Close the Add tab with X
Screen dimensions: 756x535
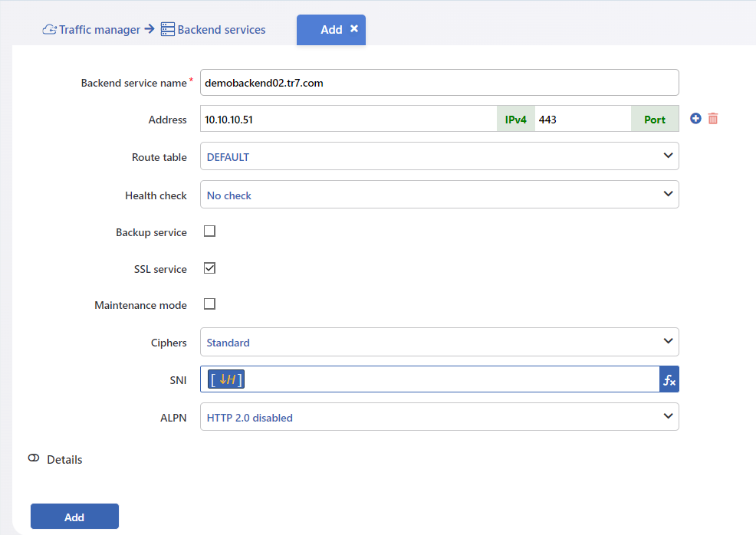354,28
